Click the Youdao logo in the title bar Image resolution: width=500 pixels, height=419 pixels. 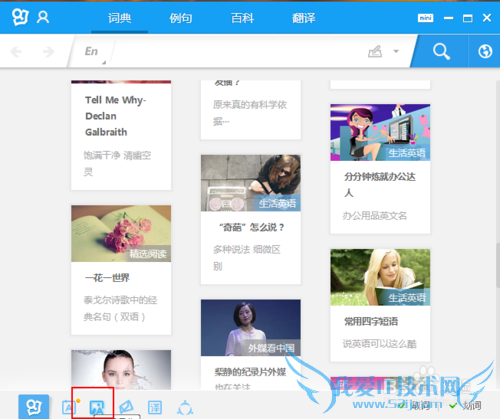tap(20, 17)
